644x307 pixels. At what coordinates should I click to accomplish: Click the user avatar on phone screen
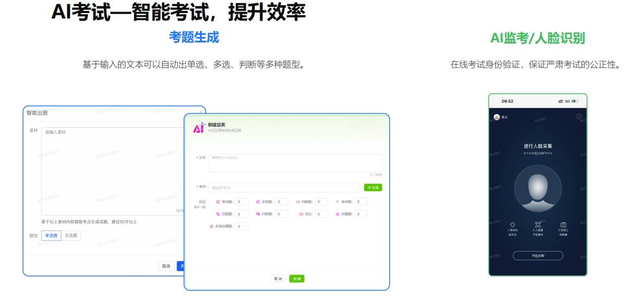(x=496, y=117)
